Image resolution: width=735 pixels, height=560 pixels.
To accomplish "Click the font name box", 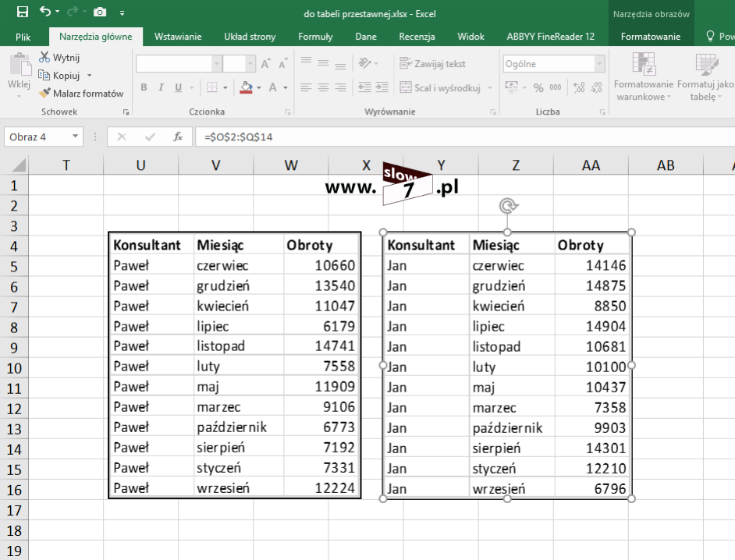I will coord(174,64).
